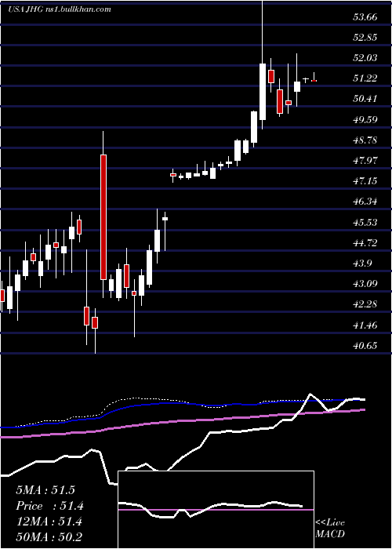This screenshot has height=549, width=392.
Task: Click inside the Live MACD inset chart
Action: [216, 510]
